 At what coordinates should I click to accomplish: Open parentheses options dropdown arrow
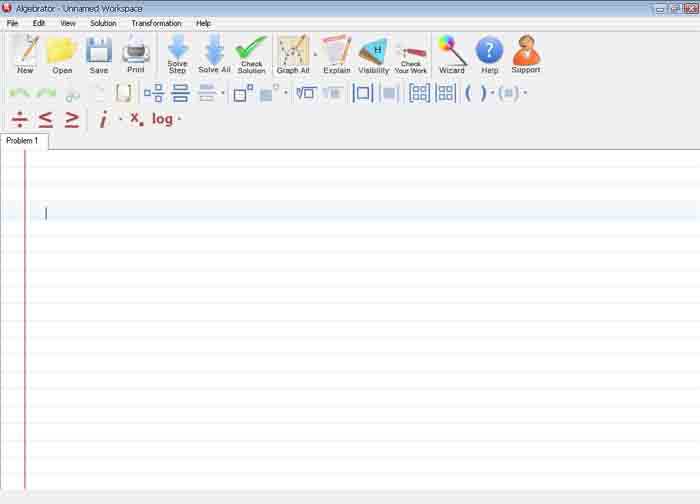(x=492, y=93)
